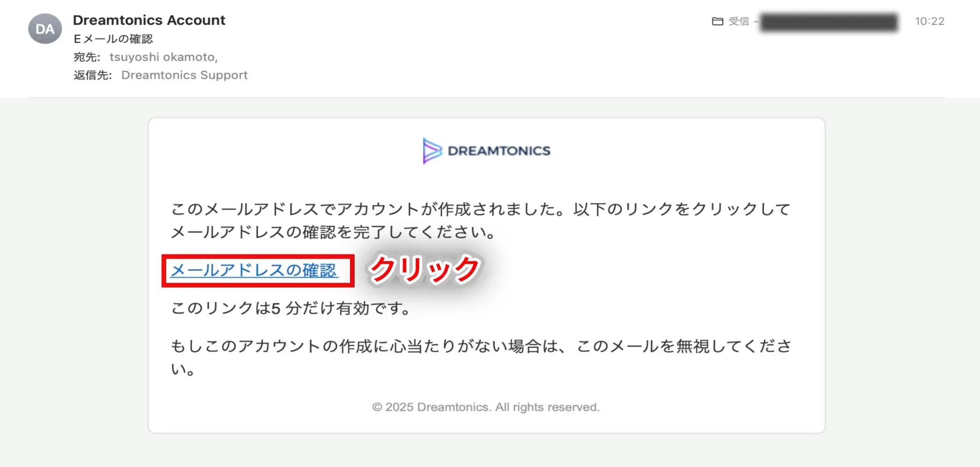Screen dimensions: 980x467
Task: Click the Dreamtonics logo in the email
Action: [x=486, y=150]
